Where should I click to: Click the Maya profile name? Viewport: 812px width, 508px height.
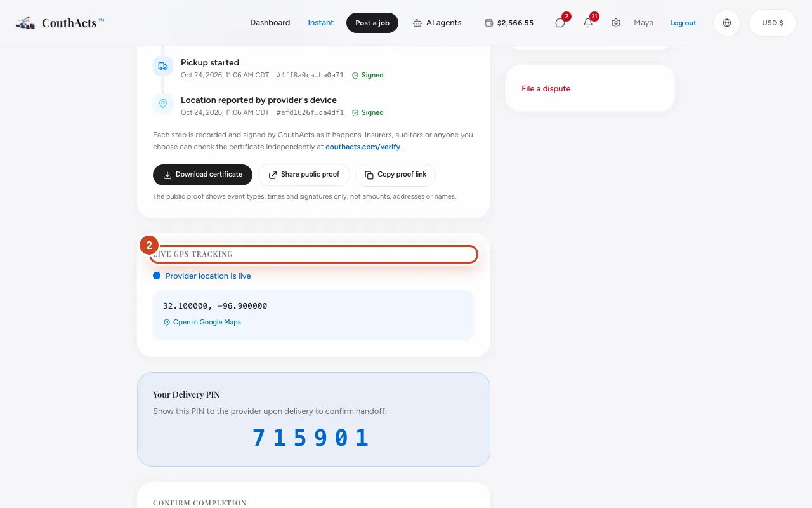click(x=643, y=23)
